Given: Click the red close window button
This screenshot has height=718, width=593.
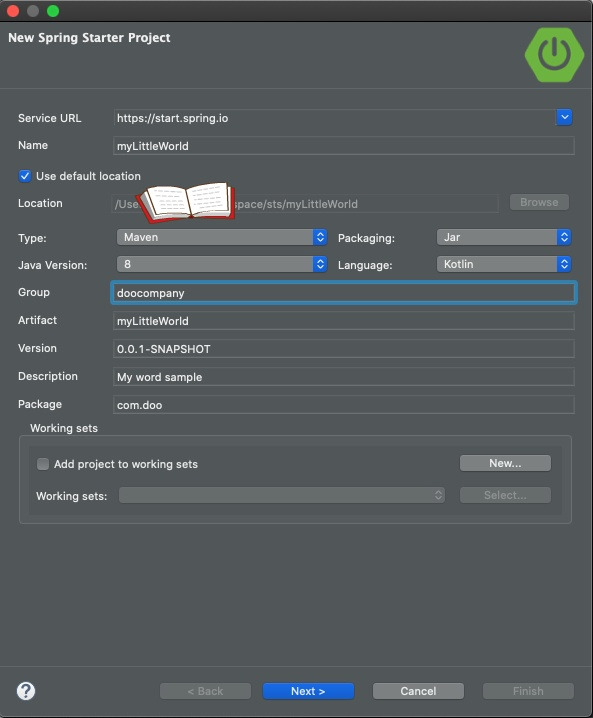Looking at the screenshot, I should (x=13, y=11).
